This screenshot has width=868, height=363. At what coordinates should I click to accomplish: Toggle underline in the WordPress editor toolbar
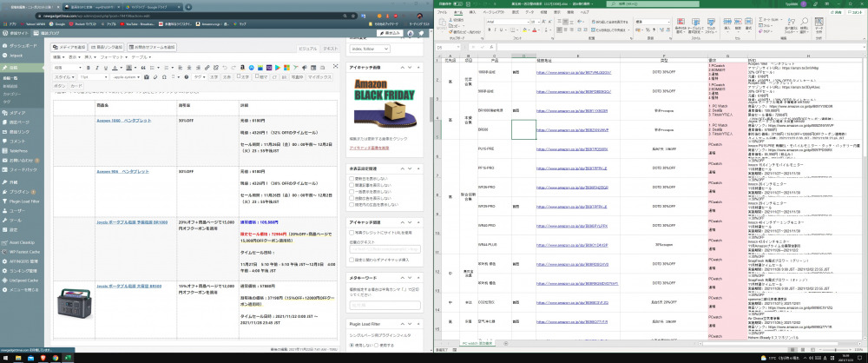pyautogui.click(x=106, y=68)
